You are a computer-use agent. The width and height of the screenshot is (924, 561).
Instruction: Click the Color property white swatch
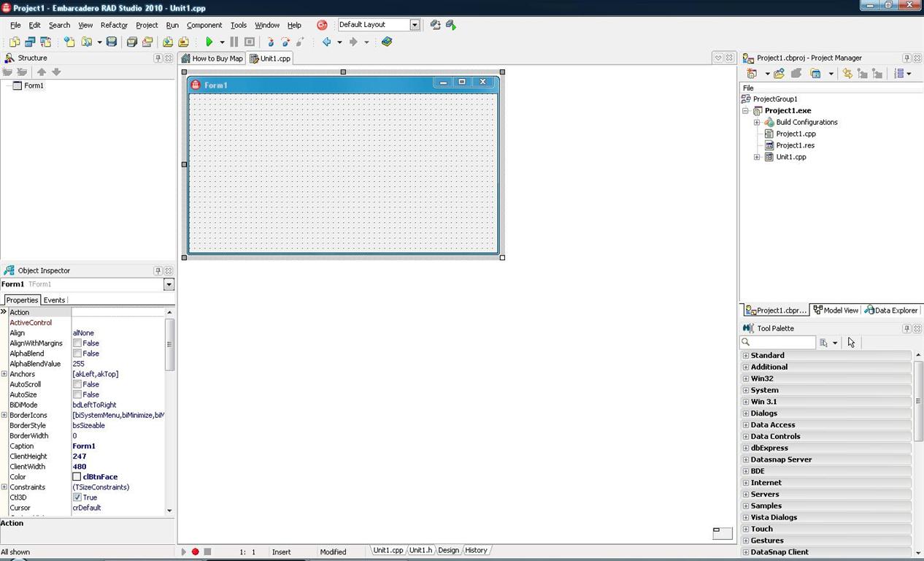(x=77, y=477)
